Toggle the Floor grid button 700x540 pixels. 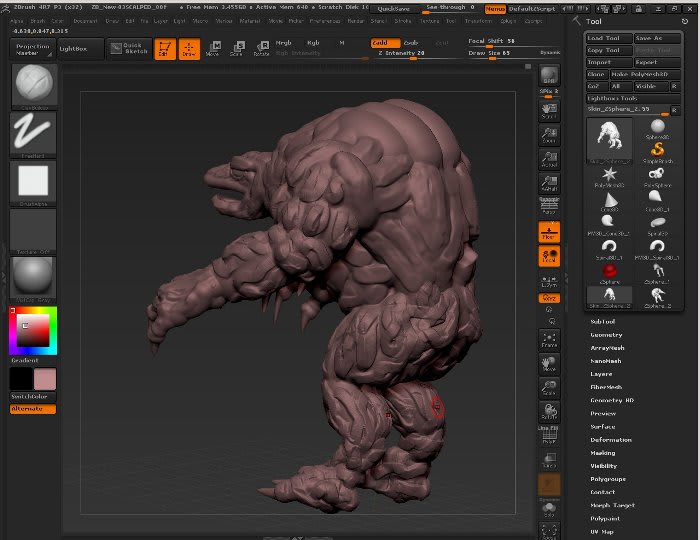(549, 232)
